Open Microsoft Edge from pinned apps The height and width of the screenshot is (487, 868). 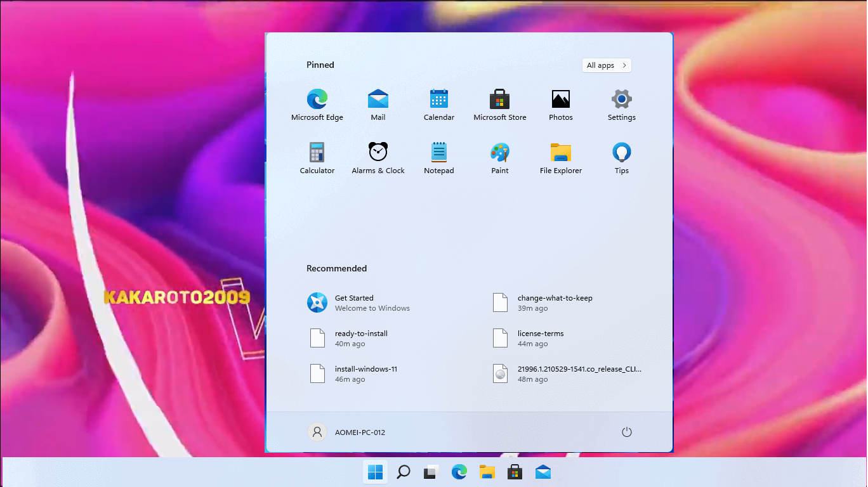(317, 105)
